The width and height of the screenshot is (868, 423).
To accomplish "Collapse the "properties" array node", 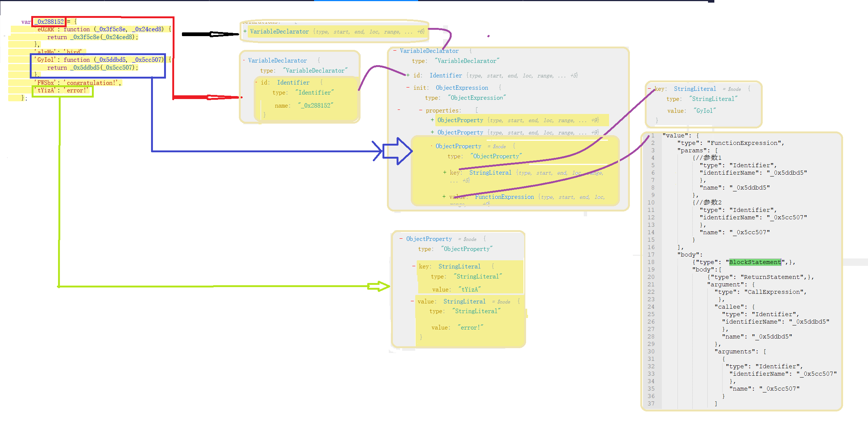I will [421, 110].
